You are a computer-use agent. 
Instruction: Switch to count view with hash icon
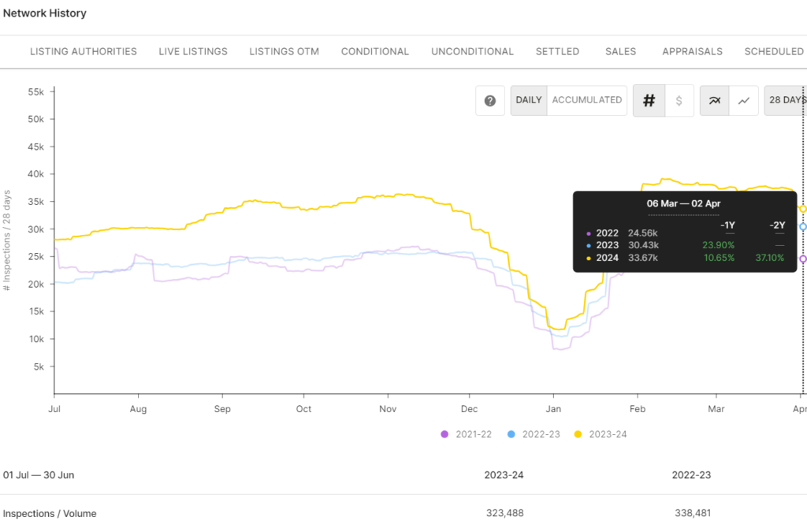(649, 101)
